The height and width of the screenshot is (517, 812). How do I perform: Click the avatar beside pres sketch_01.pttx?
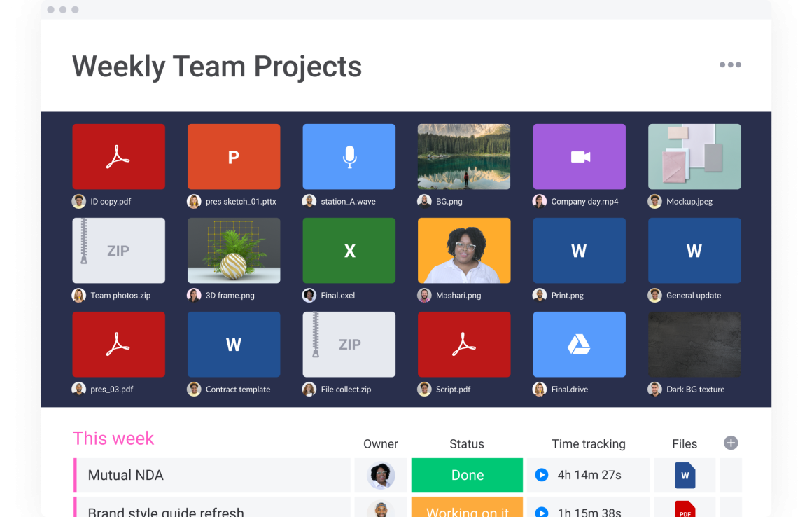point(194,201)
